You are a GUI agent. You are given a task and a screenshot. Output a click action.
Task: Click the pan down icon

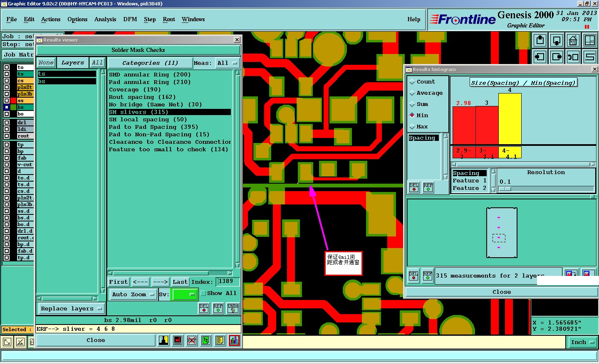coord(557,41)
